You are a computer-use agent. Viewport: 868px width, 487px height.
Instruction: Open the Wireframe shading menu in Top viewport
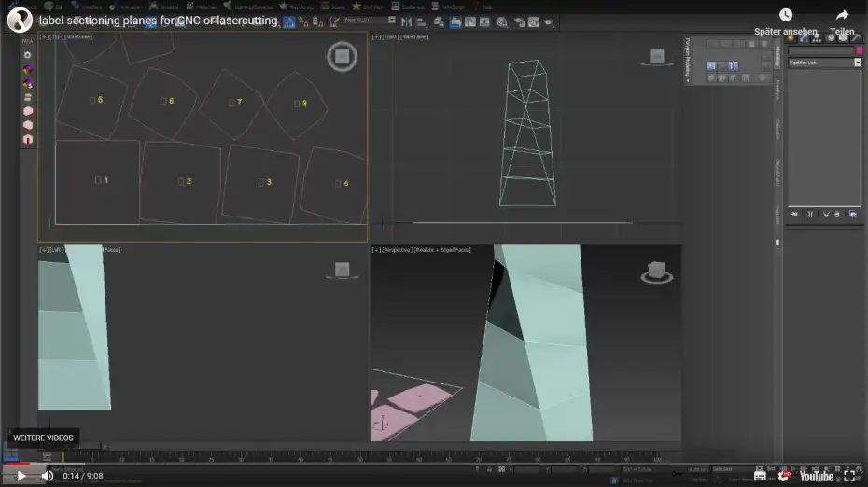[x=79, y=37]
